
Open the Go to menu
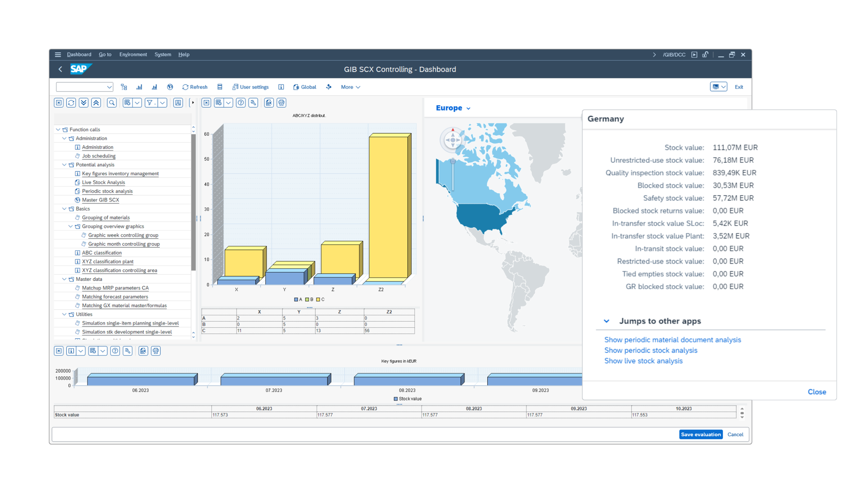point(105,54)
